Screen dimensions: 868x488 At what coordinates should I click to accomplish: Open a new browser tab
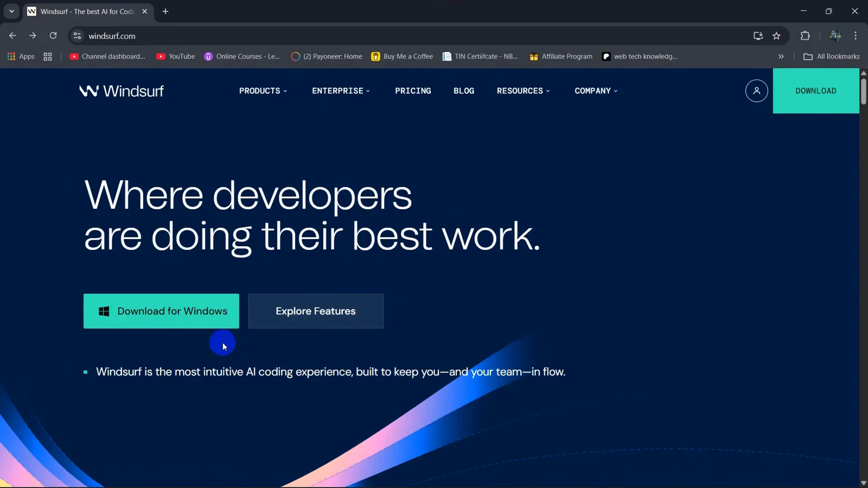click(165, 11)
